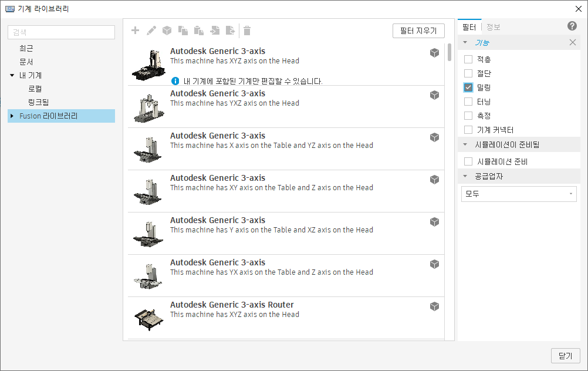This screenshot has height=371, width=588.
Task: Expand the Fusion 라이브러리 tree arrow
Action: (x=12, y=116)
